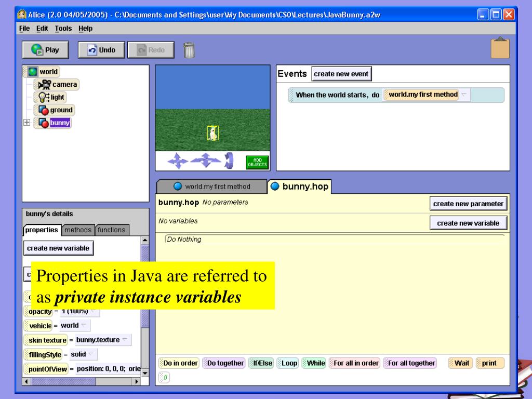Click the green ADD OBJECTS button

coord(257,162)
